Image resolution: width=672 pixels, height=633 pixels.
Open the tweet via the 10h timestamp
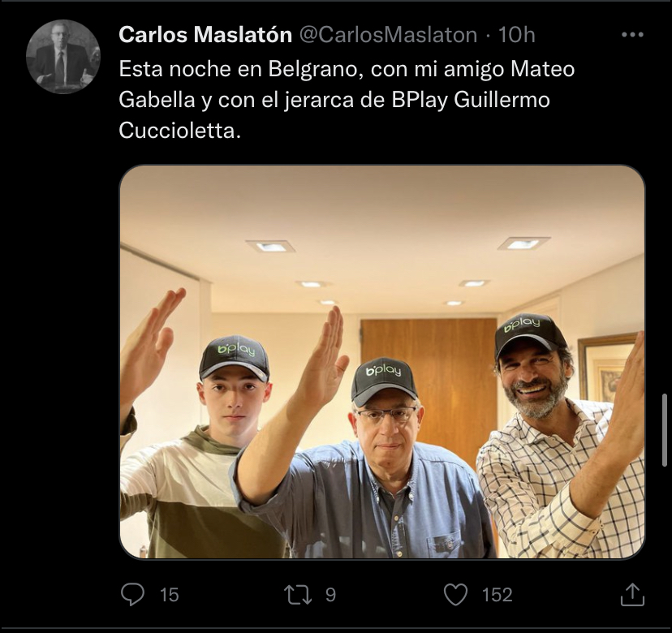[x=517, y=35]
